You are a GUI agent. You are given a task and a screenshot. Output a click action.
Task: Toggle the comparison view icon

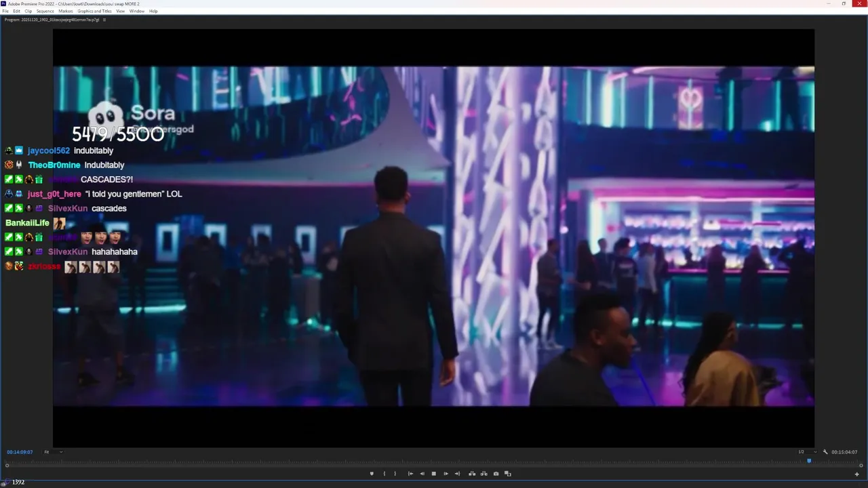coord(507,474)
